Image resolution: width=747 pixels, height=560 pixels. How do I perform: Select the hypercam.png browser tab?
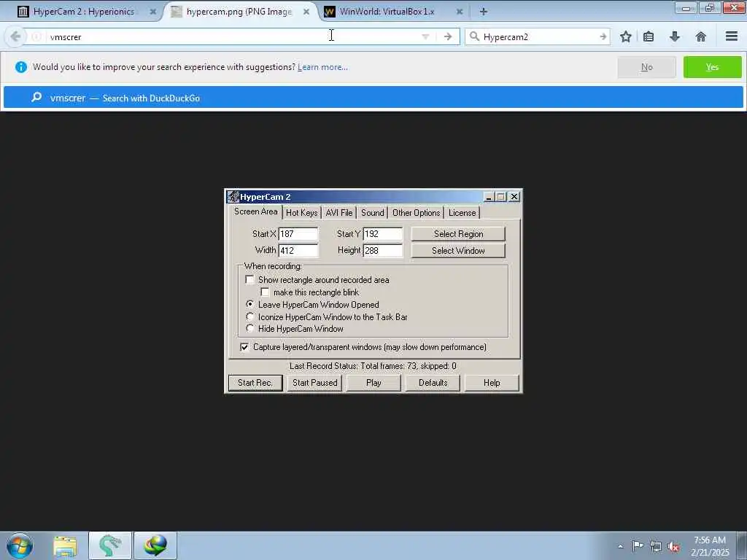(x=239, y=12)
